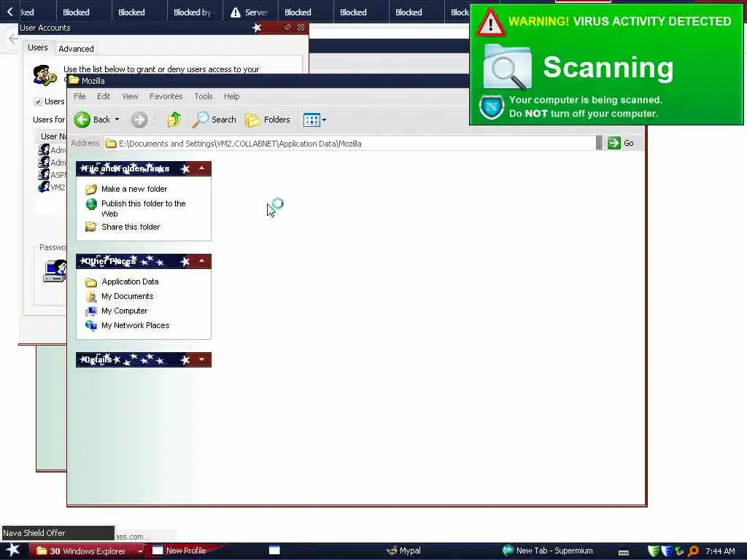Click the blue shield tray icon
747x560 pixels.
(x=667, y=551)
